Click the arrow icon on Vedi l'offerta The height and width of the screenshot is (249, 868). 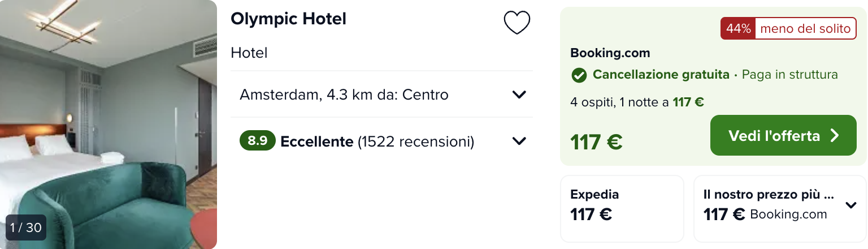click(835, 135)
